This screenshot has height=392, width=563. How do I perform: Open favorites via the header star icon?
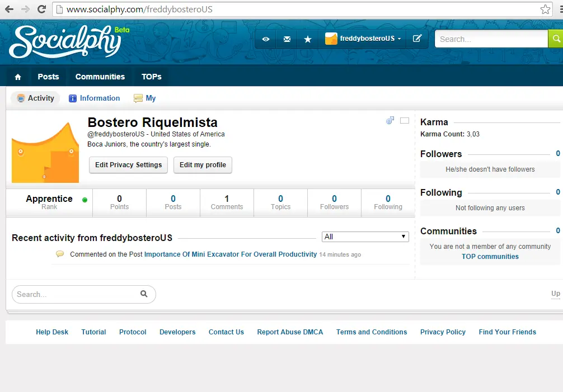tap(308, 39)
